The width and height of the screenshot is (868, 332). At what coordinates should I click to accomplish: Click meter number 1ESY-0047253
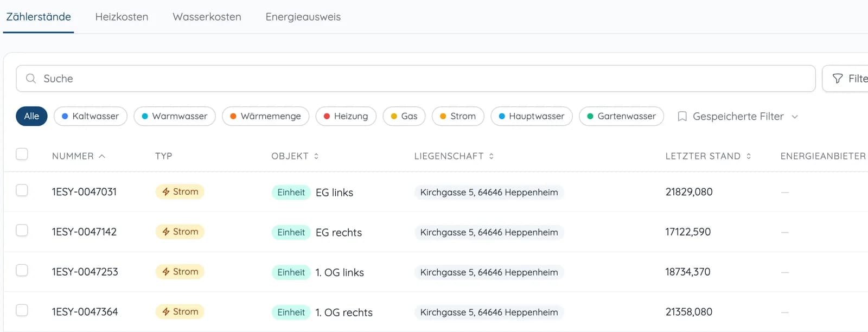click(x=85, y=272)
